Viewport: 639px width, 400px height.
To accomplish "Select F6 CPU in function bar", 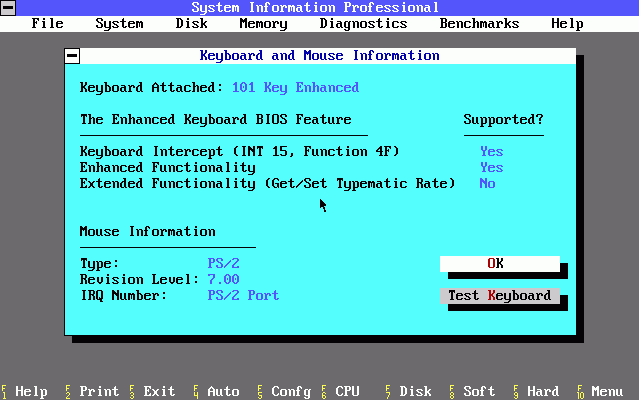I will pyautogui.click(x=340, y=391).
